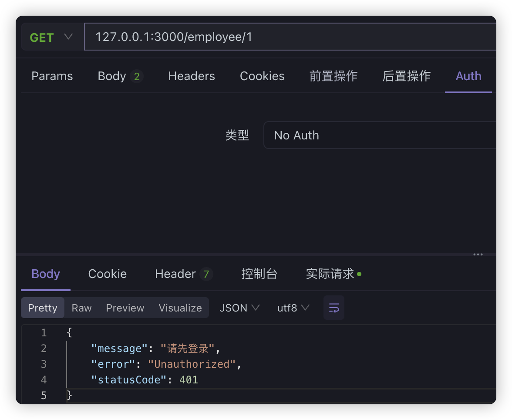512x420 pixels.
Task: Open the request Body tab
Action: pos(120,76)
